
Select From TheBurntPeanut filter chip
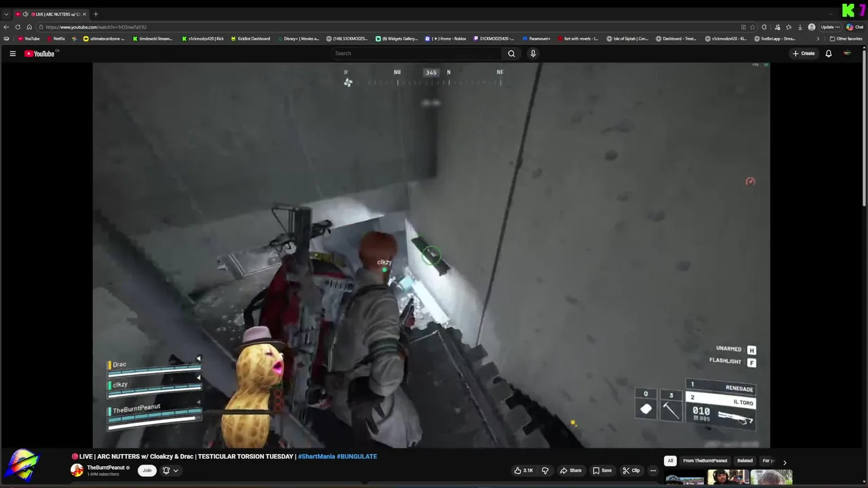click(x=705, y=461)
